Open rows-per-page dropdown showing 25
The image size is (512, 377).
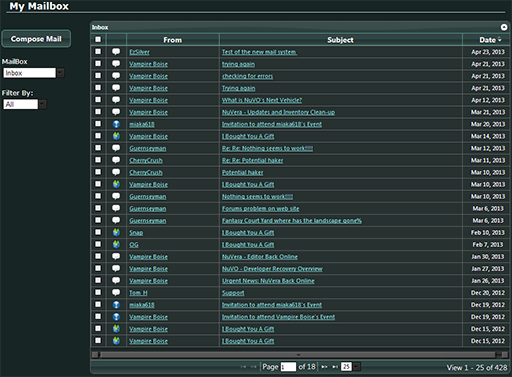tap(351, 367)
